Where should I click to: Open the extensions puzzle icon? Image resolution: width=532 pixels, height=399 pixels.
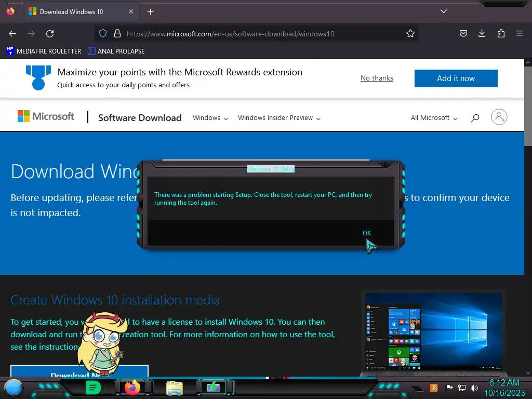point(501,33)
